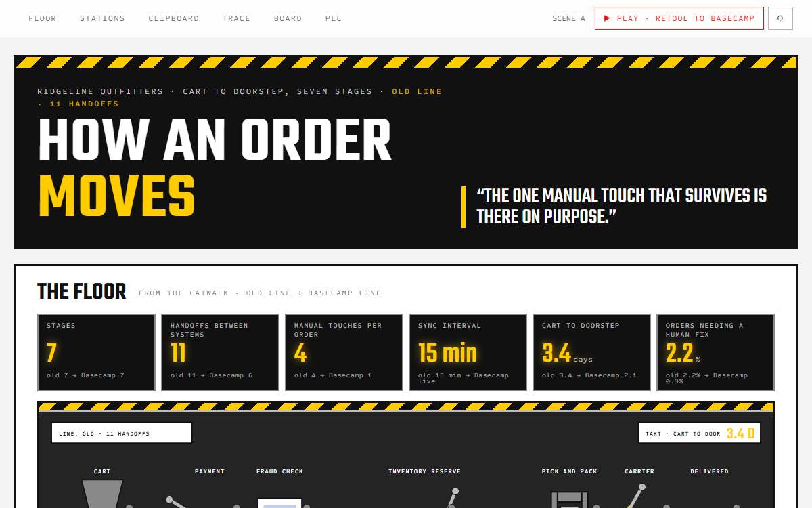Screen dimensions: 812x508
Task: Click the yellow 'Moves' headline word
Action: (x=116, y=196)
